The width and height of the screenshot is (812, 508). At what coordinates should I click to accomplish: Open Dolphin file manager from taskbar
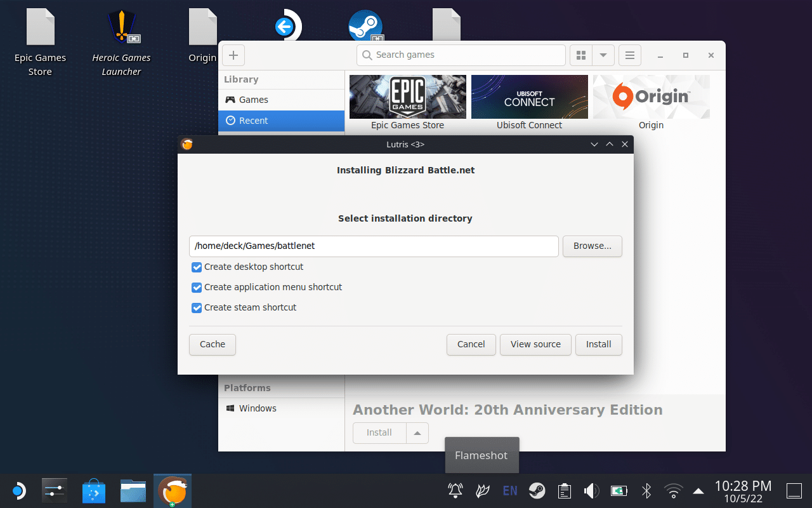point(133,491)
